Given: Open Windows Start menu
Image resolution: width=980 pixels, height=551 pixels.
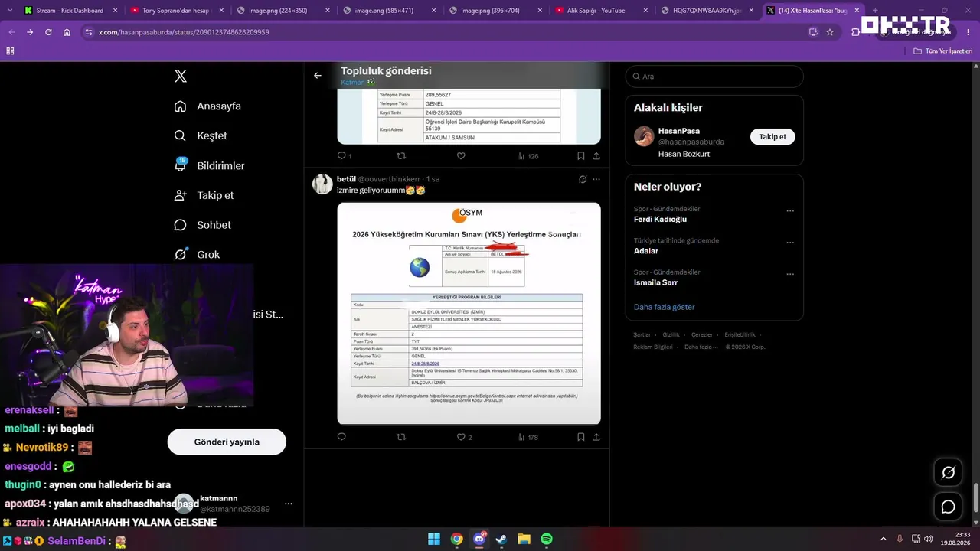Looking at the screenshot, I should (434, 539).
